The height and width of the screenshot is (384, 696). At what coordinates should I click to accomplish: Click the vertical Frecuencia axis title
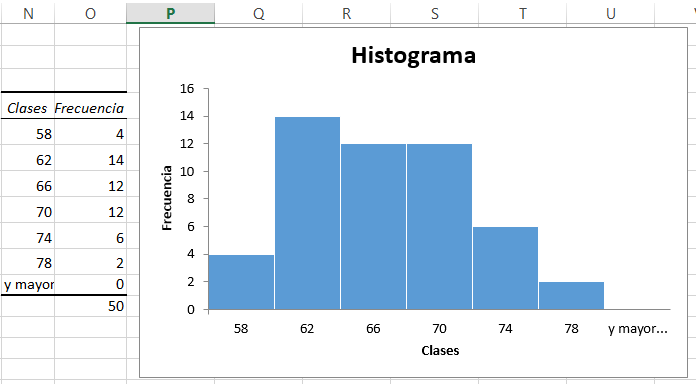click(x=167, y=198)
